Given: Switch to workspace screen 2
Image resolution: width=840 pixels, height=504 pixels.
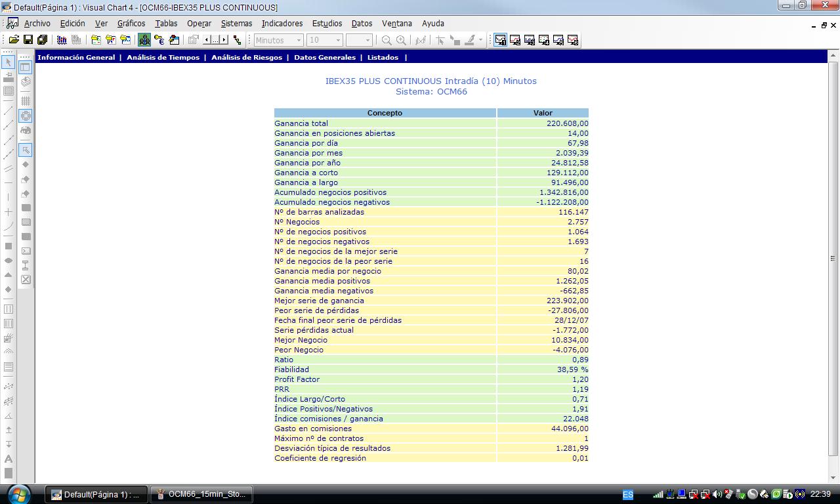Looking at the screenshot, I should (515, 40).
